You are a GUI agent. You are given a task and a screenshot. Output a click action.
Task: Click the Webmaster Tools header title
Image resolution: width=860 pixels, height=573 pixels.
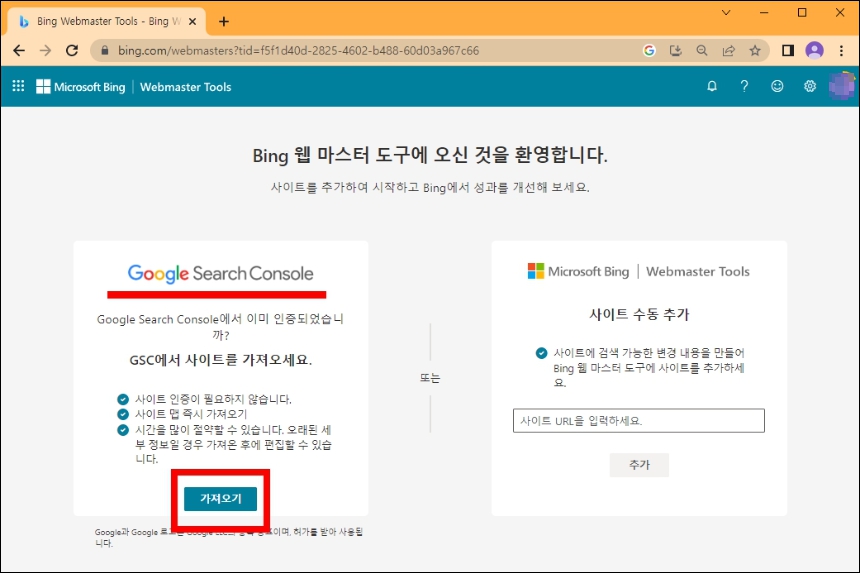pyautogui.click(x=185, y=87)
